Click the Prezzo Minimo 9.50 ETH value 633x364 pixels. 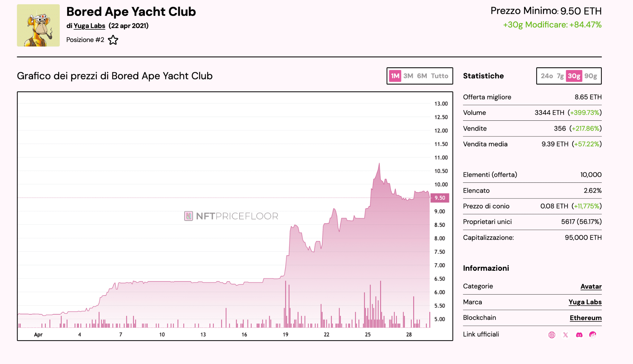coord(581,11)
